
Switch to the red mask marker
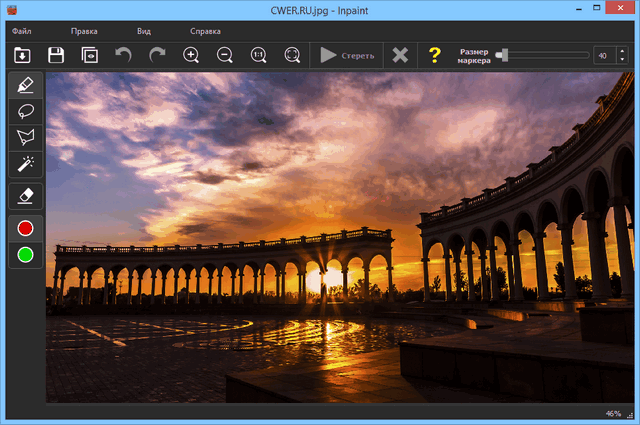[x=26, y=228]
